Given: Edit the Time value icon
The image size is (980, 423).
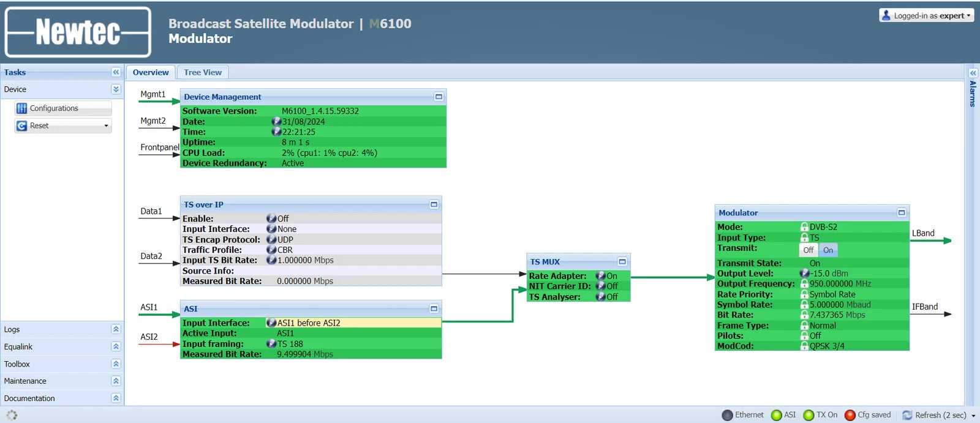Looking at the screenshot, I should point(276,132).
